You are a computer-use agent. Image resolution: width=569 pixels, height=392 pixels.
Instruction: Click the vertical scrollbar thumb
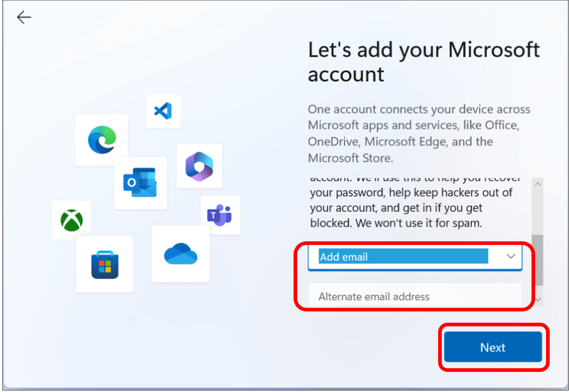coord(538,260)
